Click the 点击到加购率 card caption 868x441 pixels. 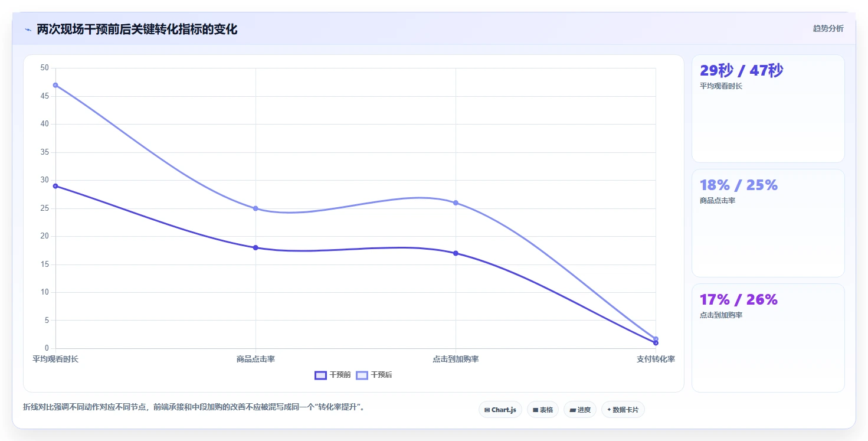point(721,315)
